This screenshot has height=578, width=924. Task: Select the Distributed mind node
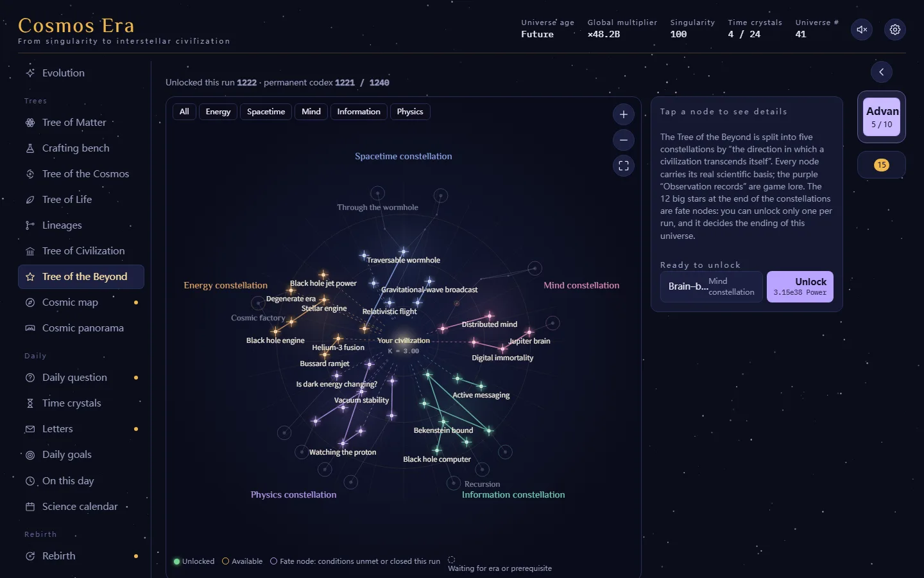tap(490, 316)
